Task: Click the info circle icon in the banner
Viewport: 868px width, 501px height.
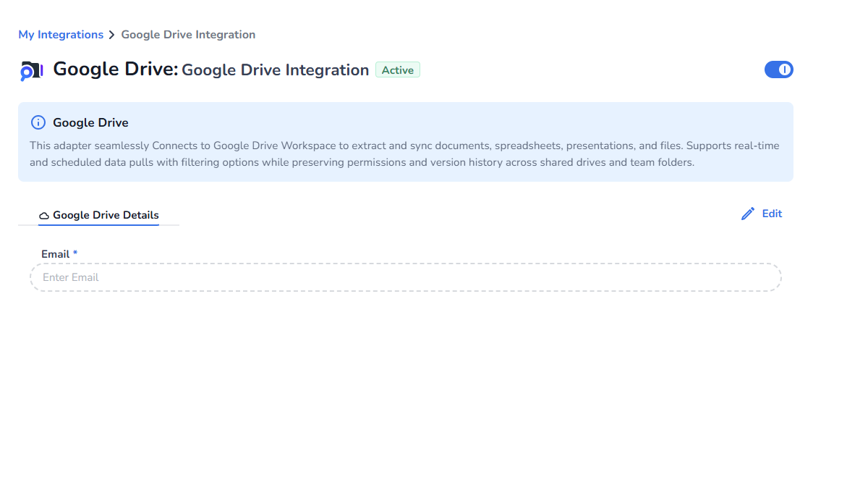Action: tap(38, 122)
